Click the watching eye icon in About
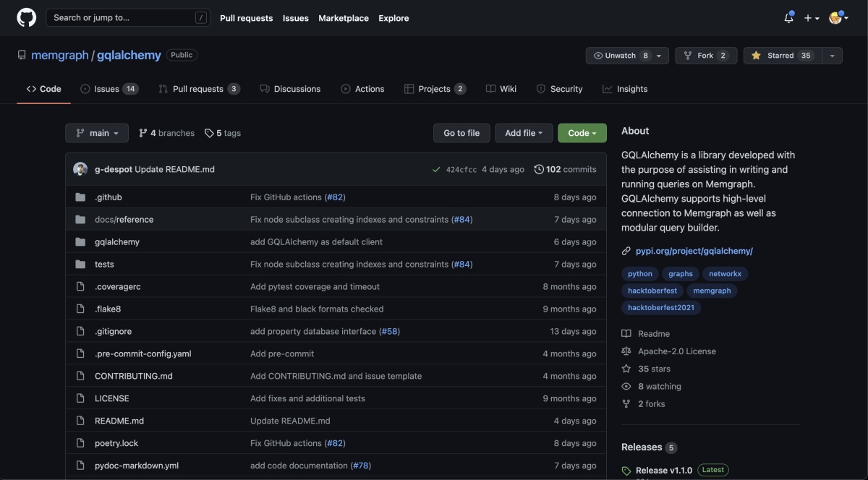Screen dimensions: 868x480 click(x=626, y=387)
